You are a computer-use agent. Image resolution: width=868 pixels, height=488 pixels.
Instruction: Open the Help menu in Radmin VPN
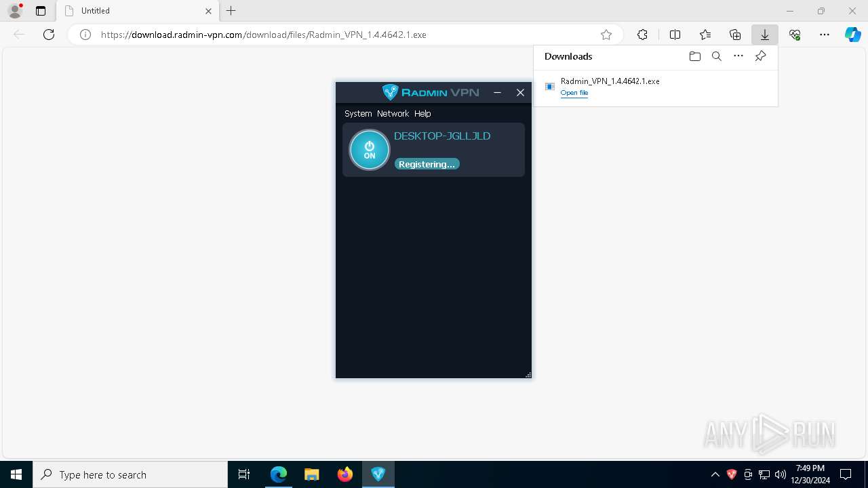point(422,113)
